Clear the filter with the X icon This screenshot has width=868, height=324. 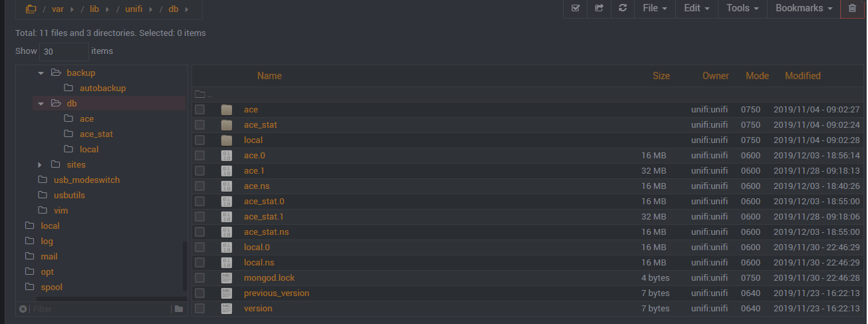click(23, 309)
